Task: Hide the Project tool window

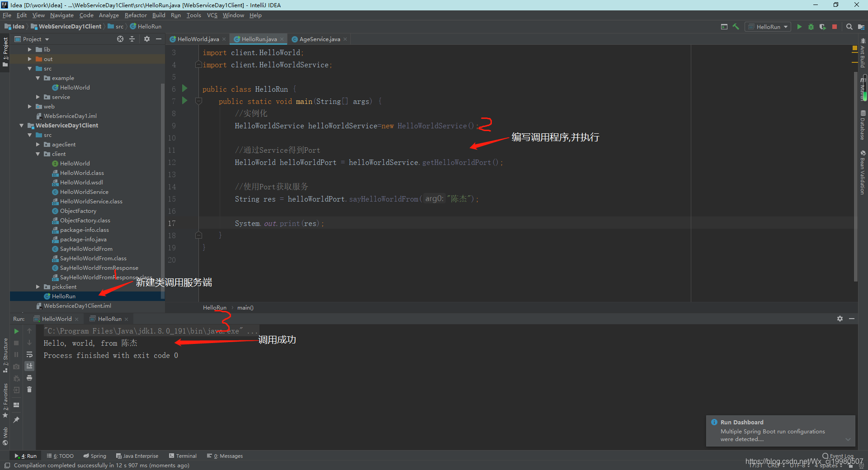Action: pos(159,39)
